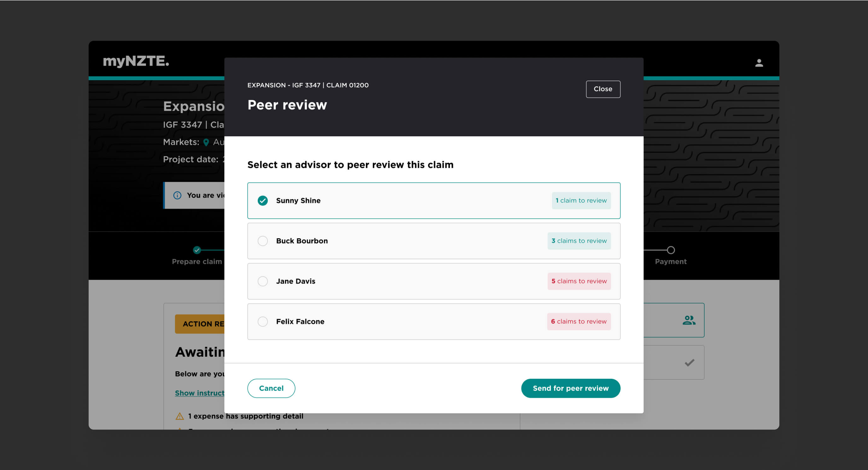Click the Sunny Shine name label
868x470 pixels.
click(x=298, y=201)
